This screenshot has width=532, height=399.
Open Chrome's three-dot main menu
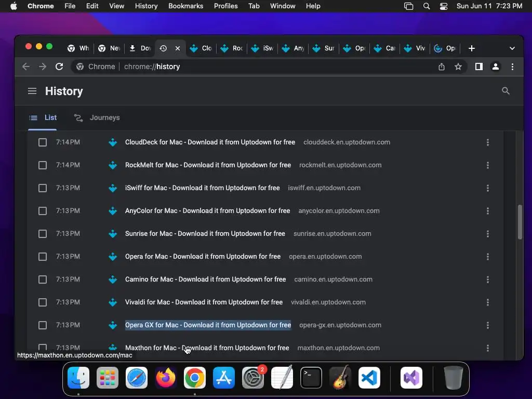tap(512, 66)
